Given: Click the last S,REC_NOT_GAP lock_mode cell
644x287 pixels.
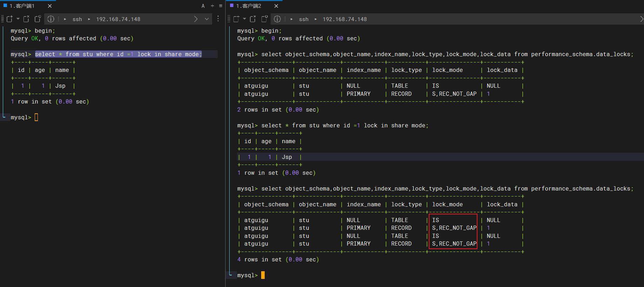Looking at the screenshot, I should (454, 244).
